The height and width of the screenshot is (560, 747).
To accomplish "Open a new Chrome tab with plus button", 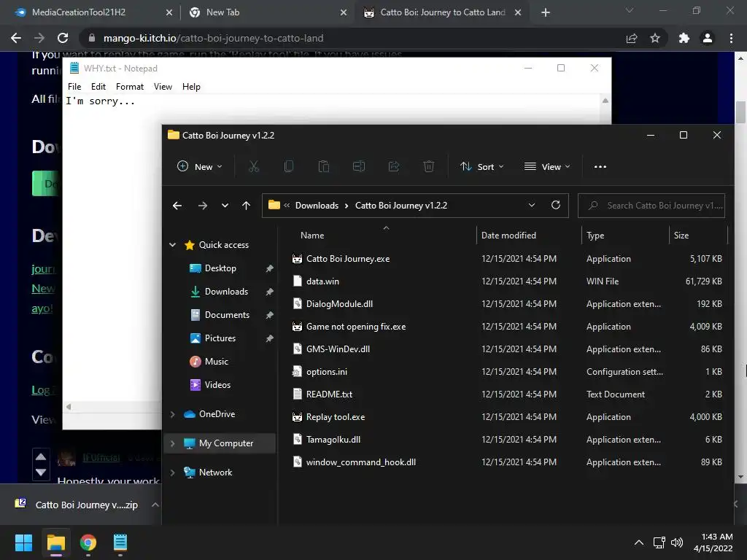I will pos(546,12).
